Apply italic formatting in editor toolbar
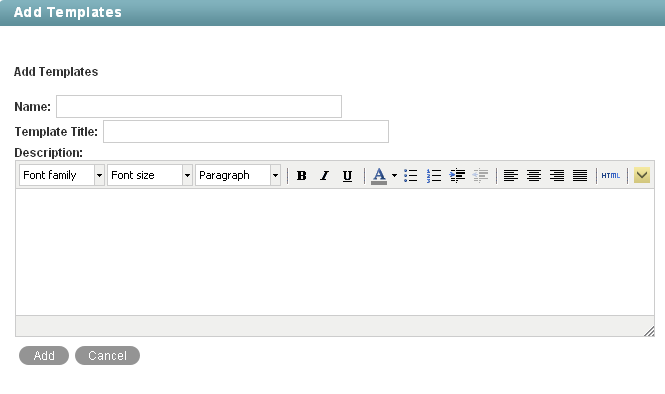The image size is (665, 394). 324,175
